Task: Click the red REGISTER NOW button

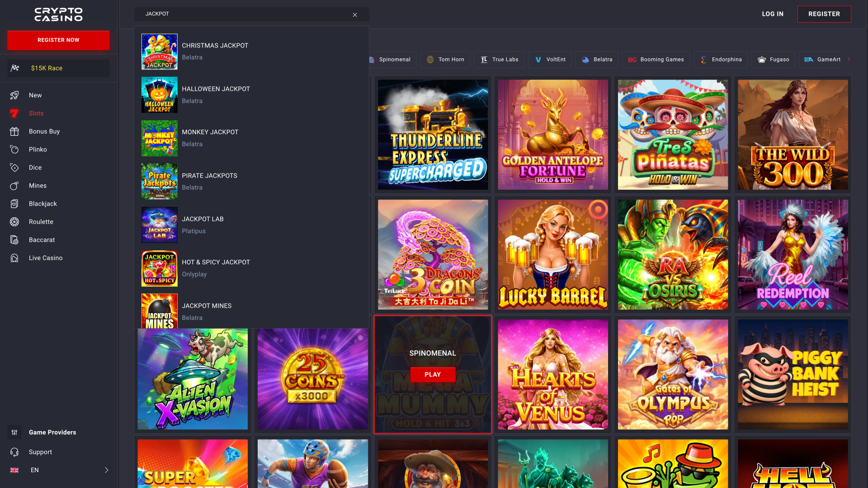Action: click(58, 40)
